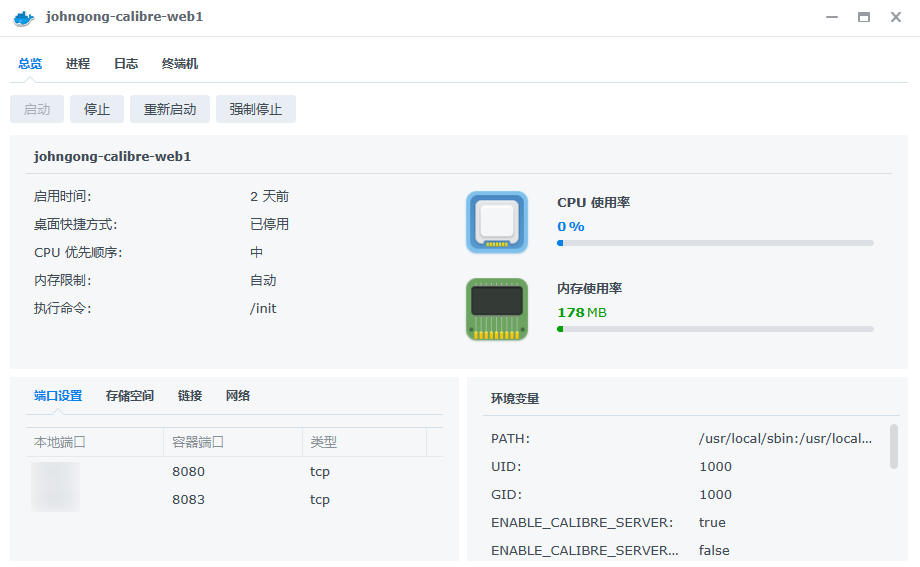The image size is (920, 567).
Task: Open the 终端机 tab
Action: point(180,63)
